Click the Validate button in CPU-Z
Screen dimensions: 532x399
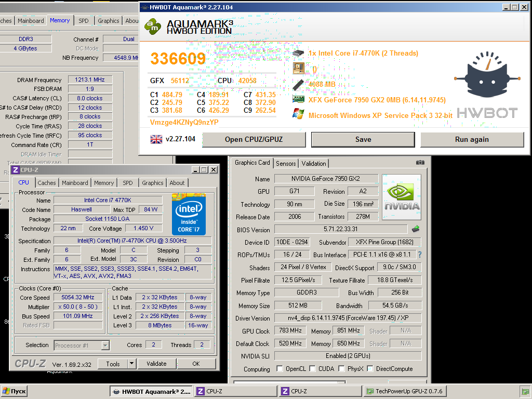[157, 364]
